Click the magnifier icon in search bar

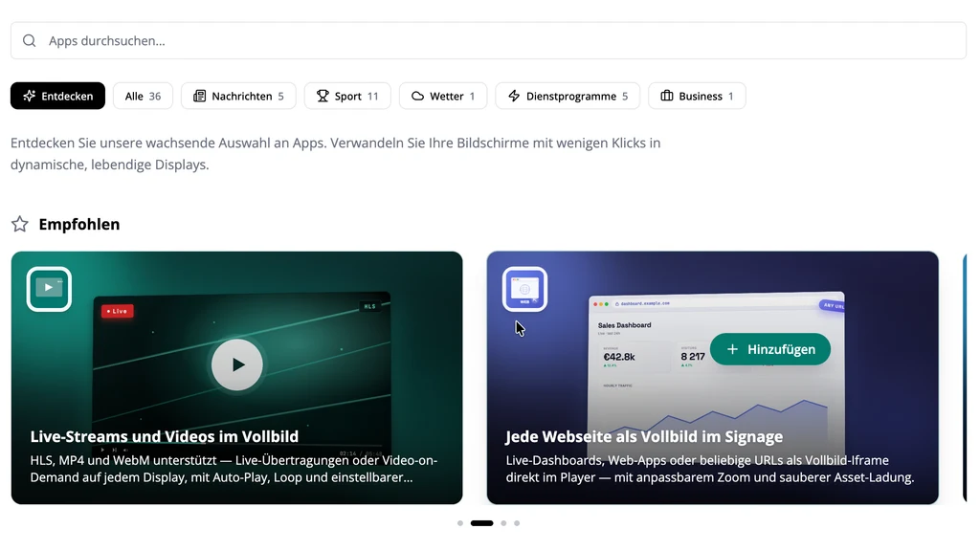pyautogui.click(x=30, y=40)
